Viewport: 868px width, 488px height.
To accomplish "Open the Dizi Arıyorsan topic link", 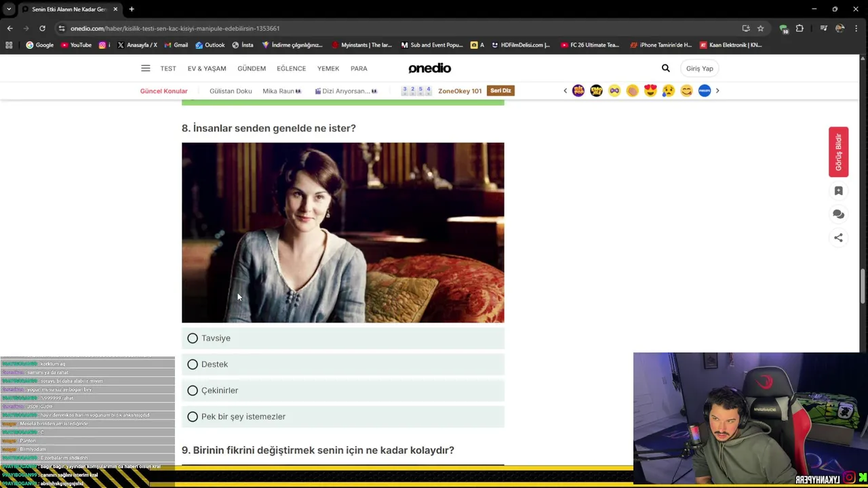I will click(x=347, y=91).
